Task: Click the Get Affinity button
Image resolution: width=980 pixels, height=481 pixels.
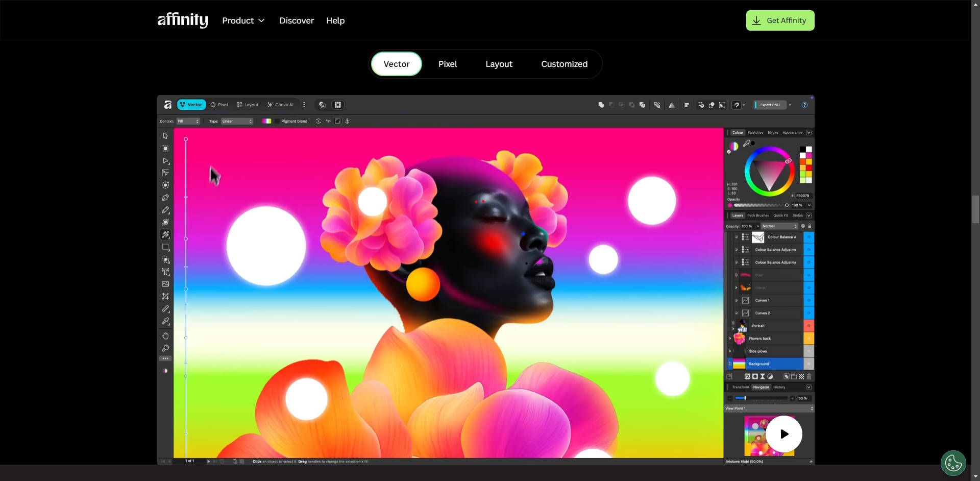Action: click(x=780, y=20)
